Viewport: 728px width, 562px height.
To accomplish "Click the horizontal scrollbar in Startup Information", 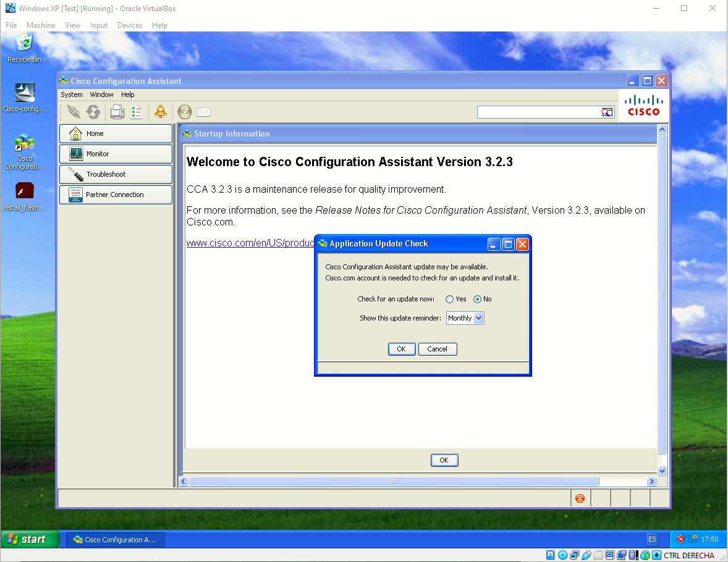I will (394, 481).
